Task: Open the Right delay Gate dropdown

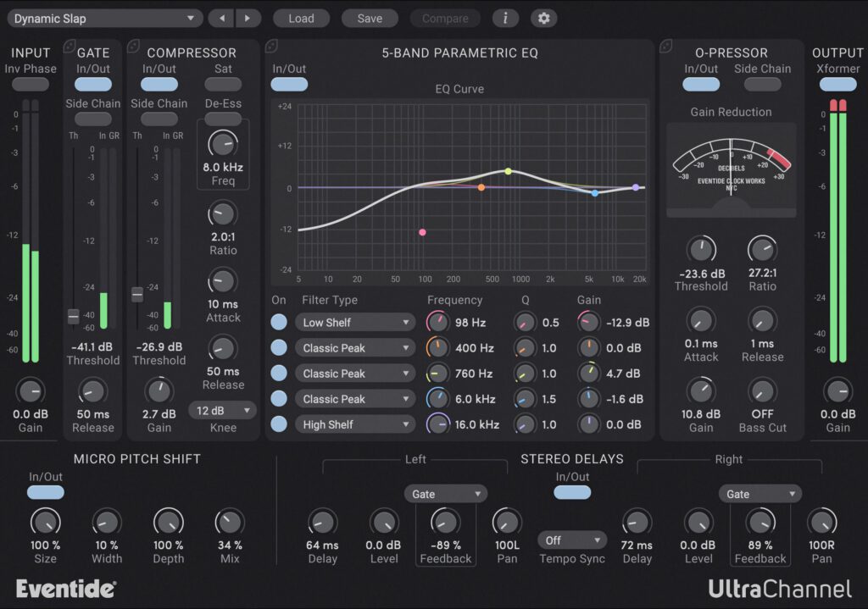Action: (x=759, y=494)
